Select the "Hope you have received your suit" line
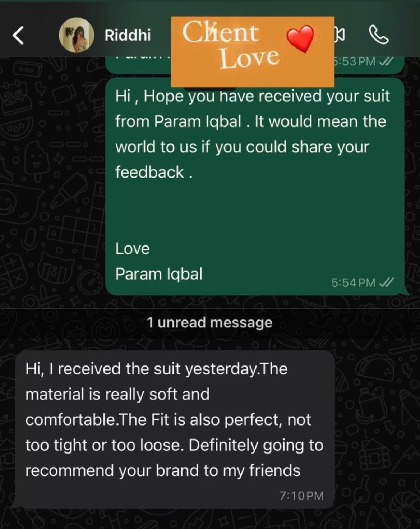Image resolution: width=420 pixels, height=529 pixels. [252, 96]
